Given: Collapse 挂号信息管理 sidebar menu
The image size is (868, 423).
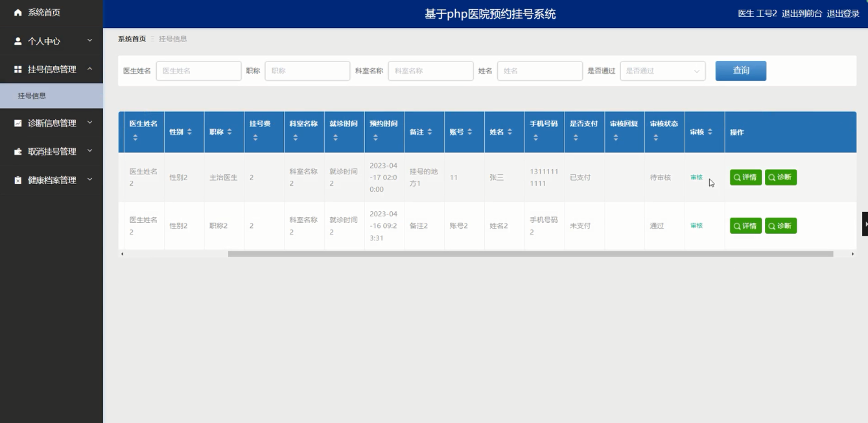Looking at the screenshot, I should tap(51, 69).
